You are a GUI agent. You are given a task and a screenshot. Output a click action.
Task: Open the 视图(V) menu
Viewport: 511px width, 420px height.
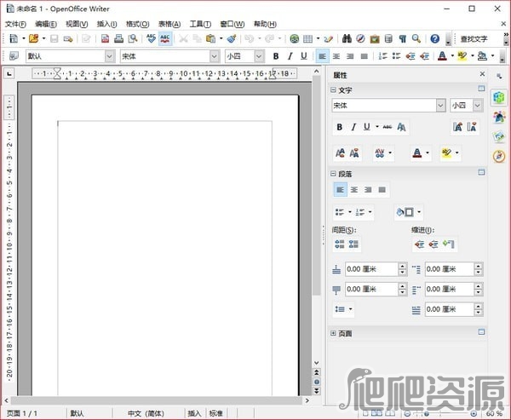[77, 24]
